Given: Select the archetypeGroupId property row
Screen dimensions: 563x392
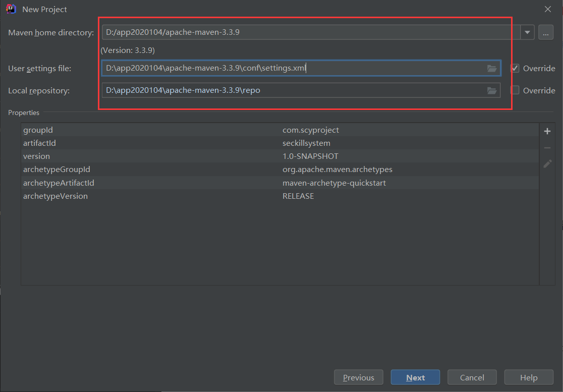Looking at the screenshot, I should 280,170.
